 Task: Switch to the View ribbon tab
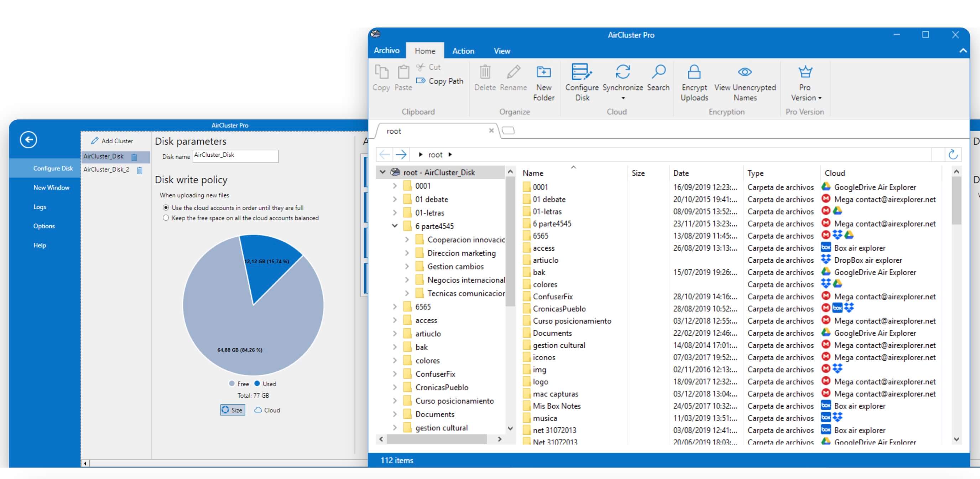point(502,51)
